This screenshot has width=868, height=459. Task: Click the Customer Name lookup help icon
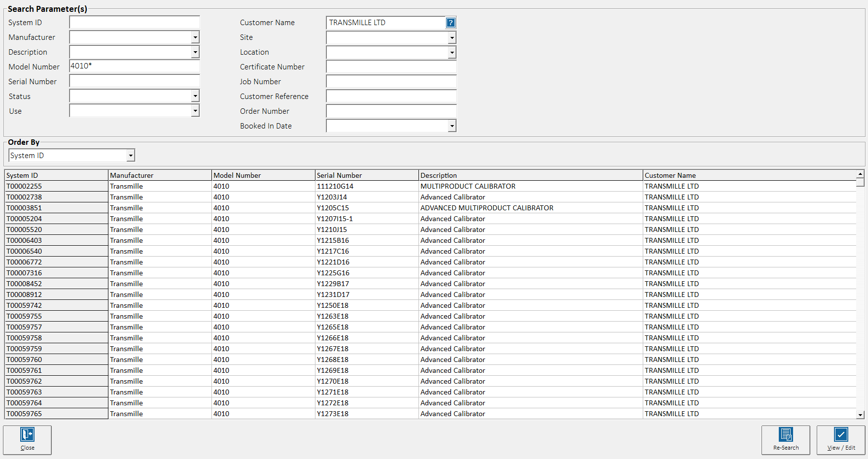coord(451,23)
